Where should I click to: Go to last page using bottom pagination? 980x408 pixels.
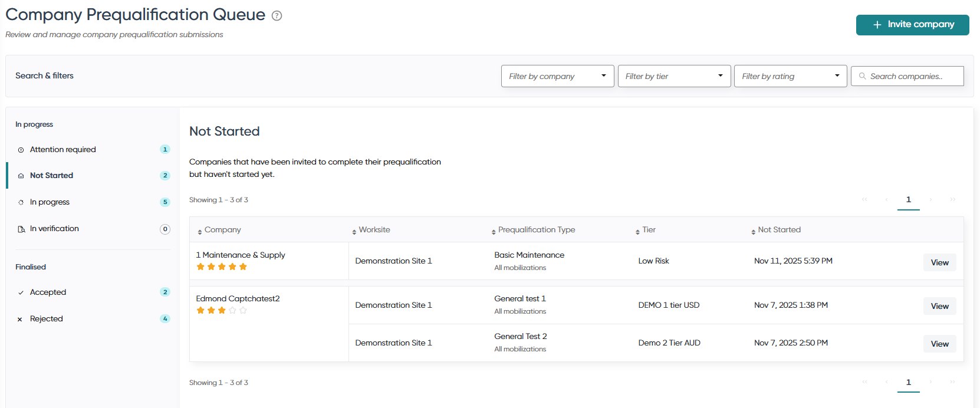click(x=952, y=382)
